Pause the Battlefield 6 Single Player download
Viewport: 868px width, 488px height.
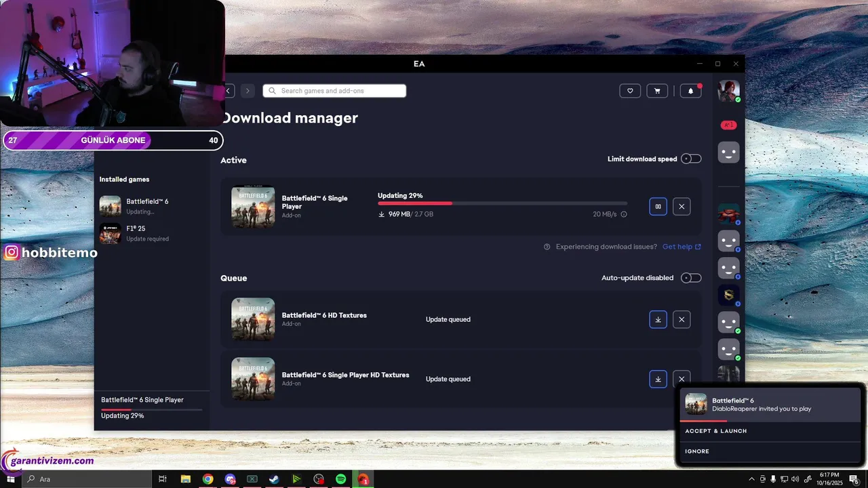[x=658, y=207]
